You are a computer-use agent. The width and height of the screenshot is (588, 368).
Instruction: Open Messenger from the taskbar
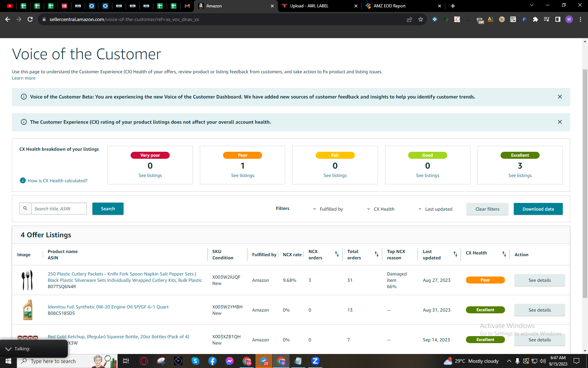pyautogui.click(x=230, y=361)
